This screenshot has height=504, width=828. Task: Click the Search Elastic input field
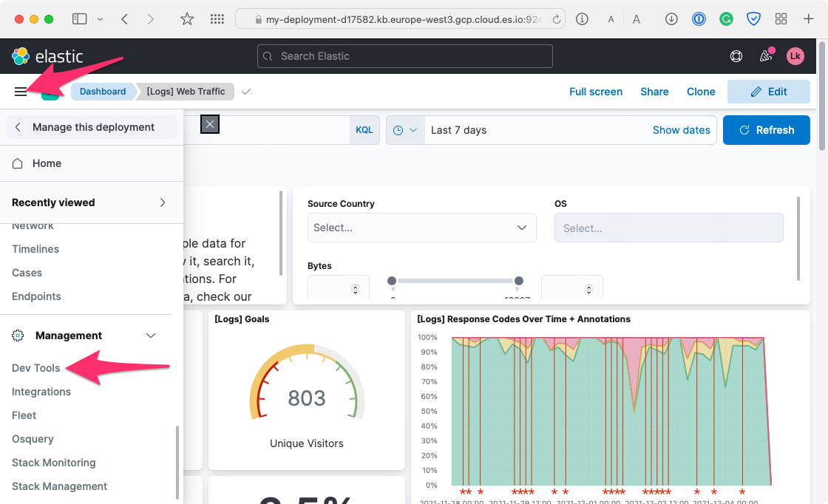click(x=404, y=56)
